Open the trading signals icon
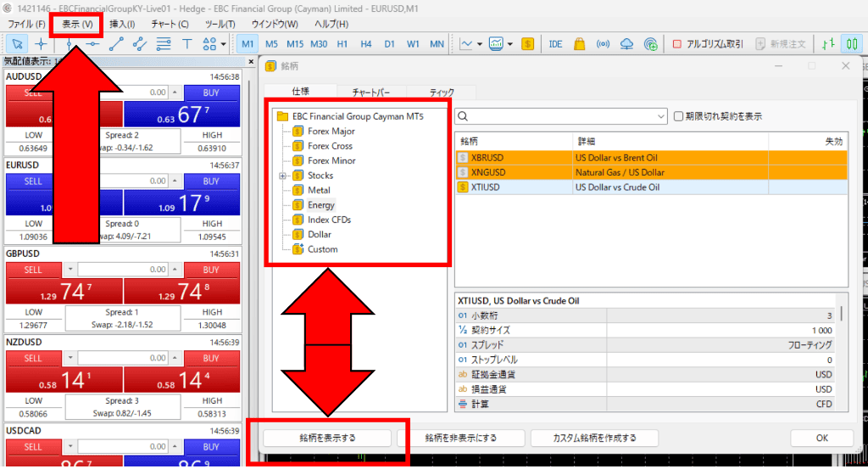This screenshot has height=469, width=868. pos(603,44)
